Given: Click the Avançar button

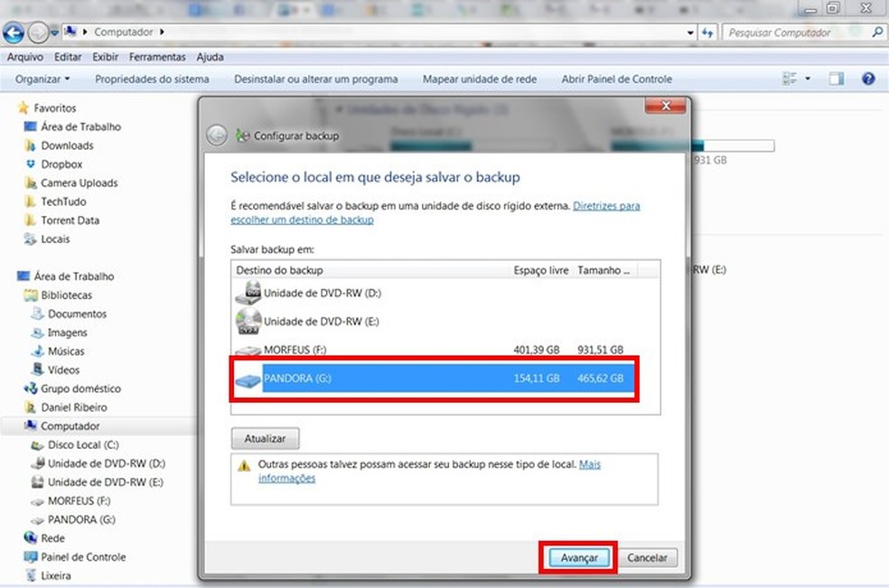Looking at the screenshot, I should point(577,557).
